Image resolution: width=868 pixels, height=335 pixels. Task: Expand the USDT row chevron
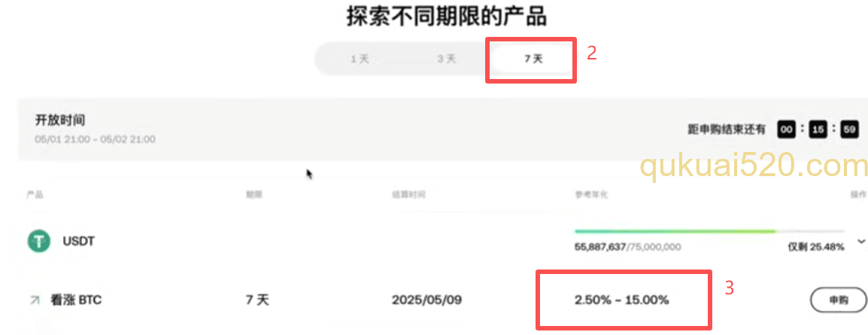[x=860, y=242]
